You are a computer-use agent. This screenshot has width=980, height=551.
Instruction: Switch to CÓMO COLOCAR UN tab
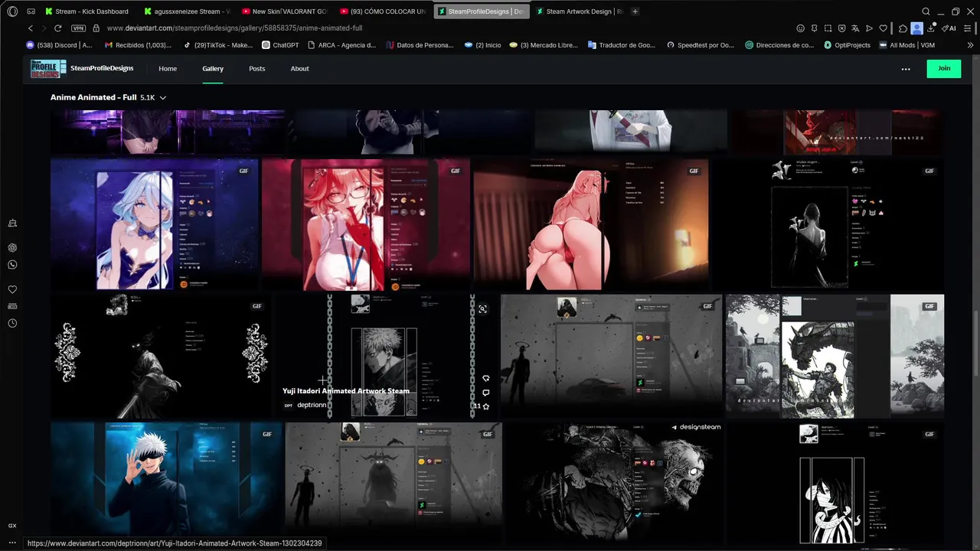pos(383,11)
